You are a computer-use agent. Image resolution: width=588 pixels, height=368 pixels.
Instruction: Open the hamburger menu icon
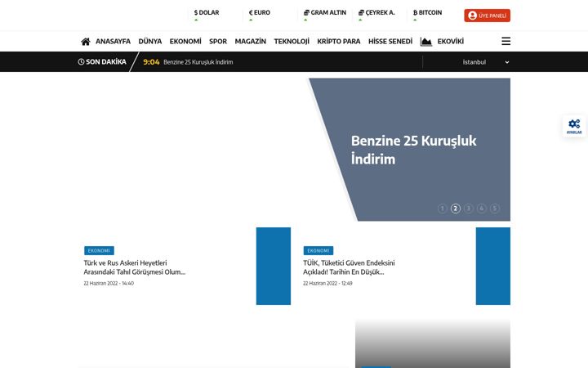click(506, 42)
